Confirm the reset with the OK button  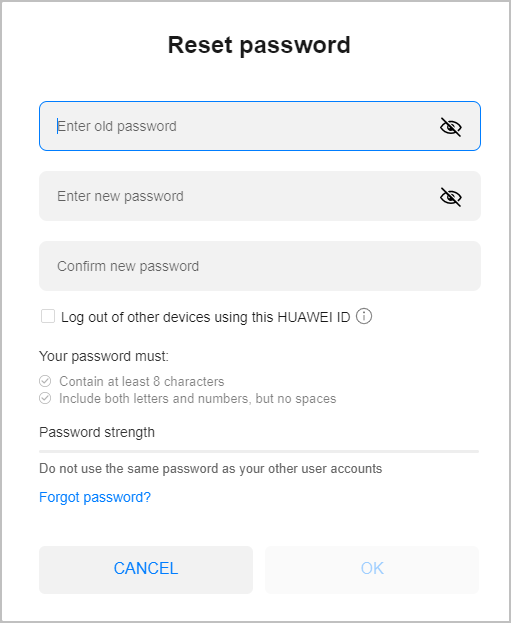click(x=372, y=569)
